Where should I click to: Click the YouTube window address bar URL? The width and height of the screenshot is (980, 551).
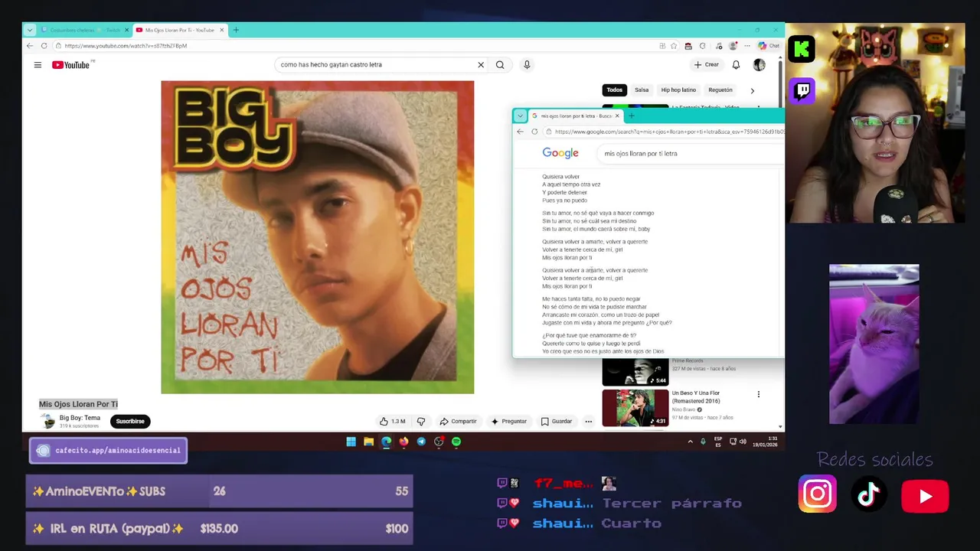pyautogui.click(x=126, y=46)
